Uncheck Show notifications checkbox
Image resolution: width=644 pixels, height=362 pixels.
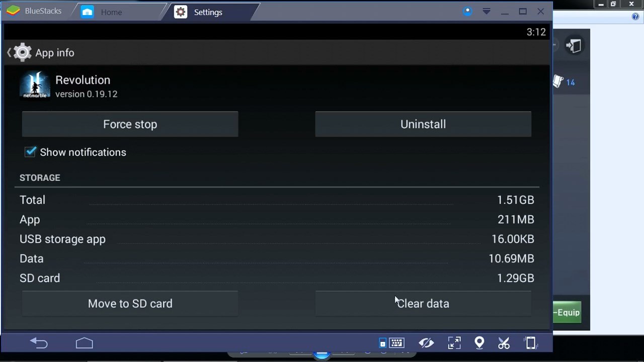pyautogui.click(x=31, y=152)
